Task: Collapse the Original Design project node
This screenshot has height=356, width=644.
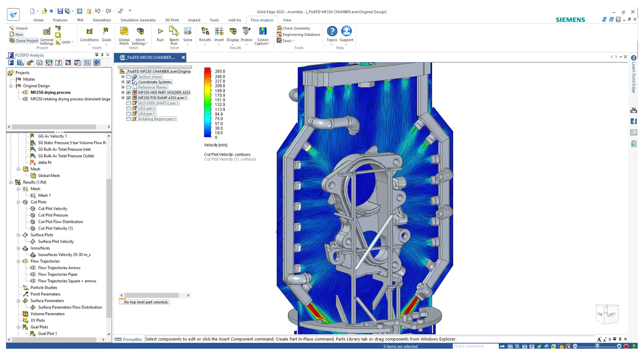Action: coord(11,86)
